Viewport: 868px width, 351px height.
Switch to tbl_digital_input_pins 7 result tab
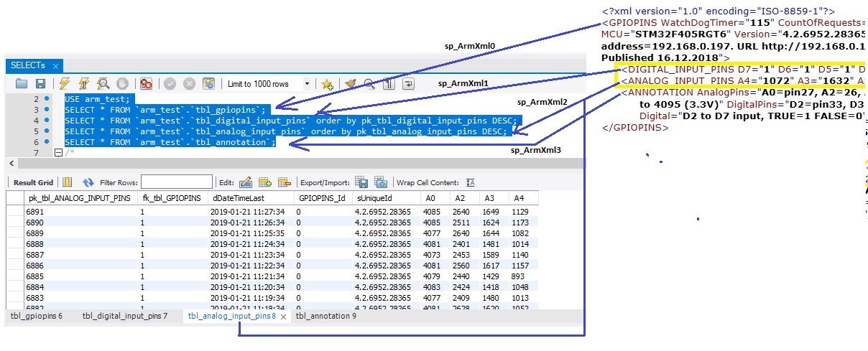click(x=124, y=316)
